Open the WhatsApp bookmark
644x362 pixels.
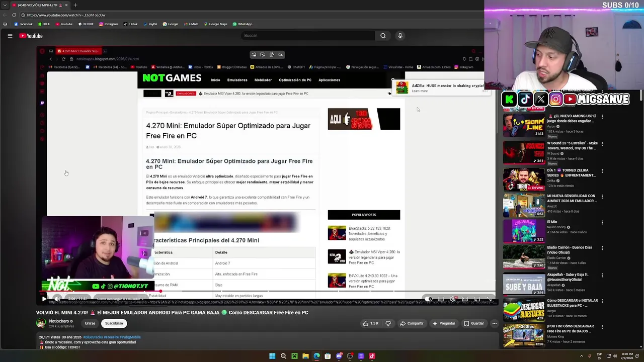pos(243,24)
